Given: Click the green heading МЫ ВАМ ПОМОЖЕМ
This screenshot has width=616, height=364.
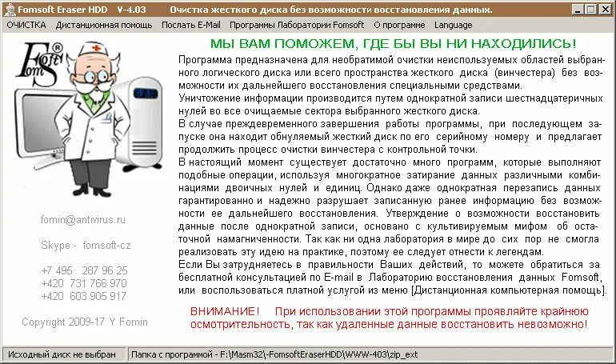Looking at the screenshot, I should click(x=394, y=43).
